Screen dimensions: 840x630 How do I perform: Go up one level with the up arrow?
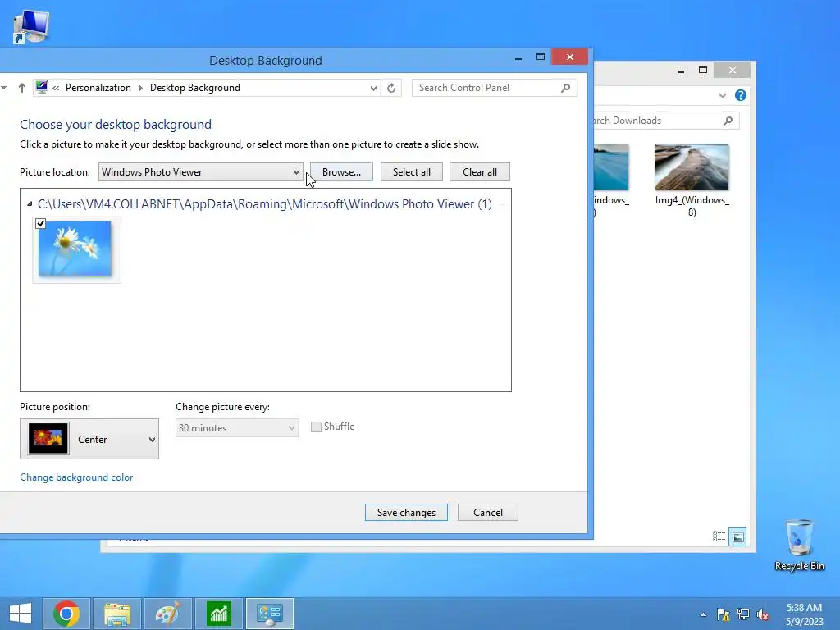pos(22,88)
